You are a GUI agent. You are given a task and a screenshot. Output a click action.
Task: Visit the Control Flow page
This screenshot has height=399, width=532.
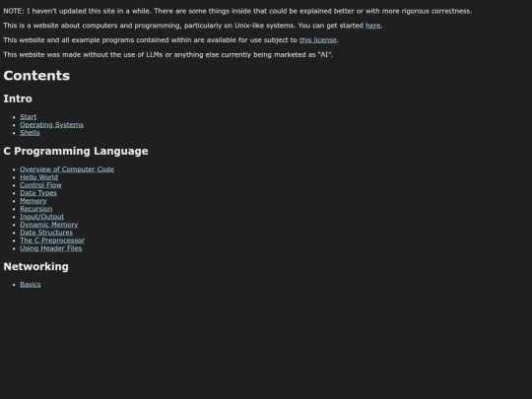[40, 185]
